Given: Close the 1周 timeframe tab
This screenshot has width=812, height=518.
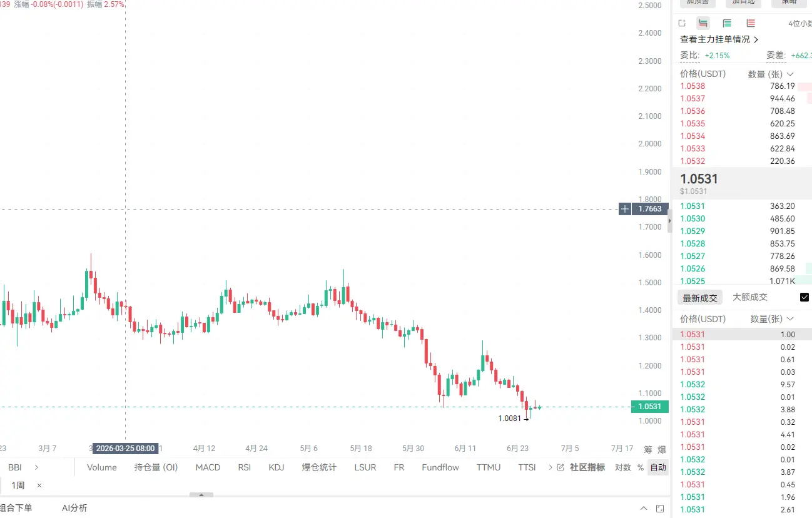Looking at the screenshot, I should [x=39, y=485].
